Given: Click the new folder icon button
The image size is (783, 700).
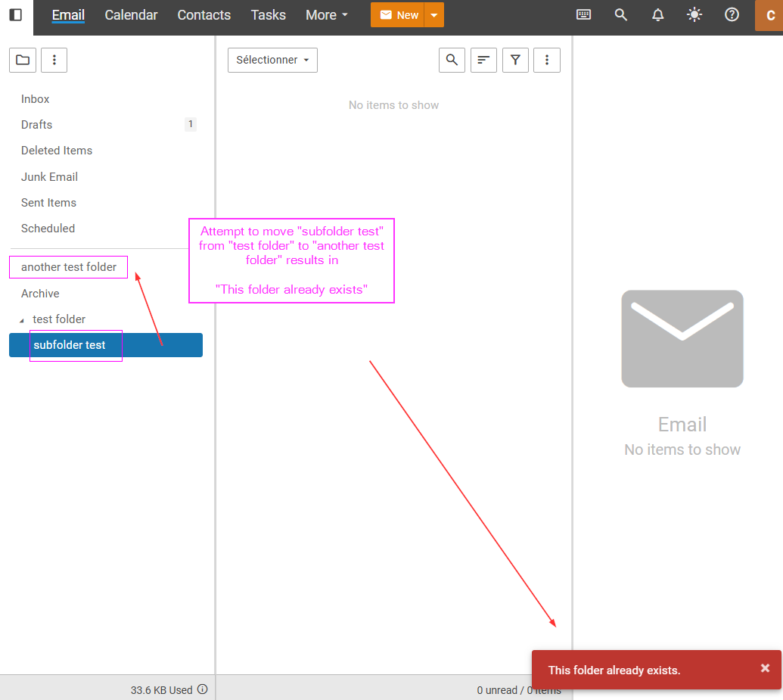Looking at the screenshot, I should tap(23, 61).
